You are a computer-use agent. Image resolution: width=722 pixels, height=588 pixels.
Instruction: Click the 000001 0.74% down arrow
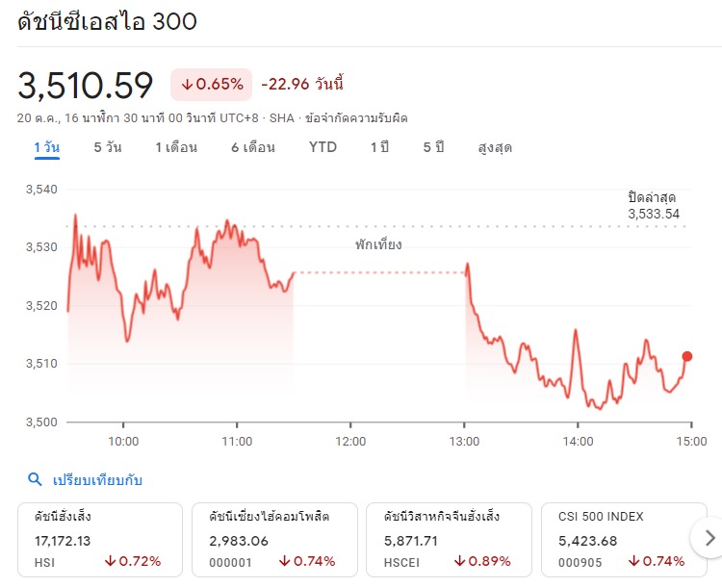click(285, 561)
